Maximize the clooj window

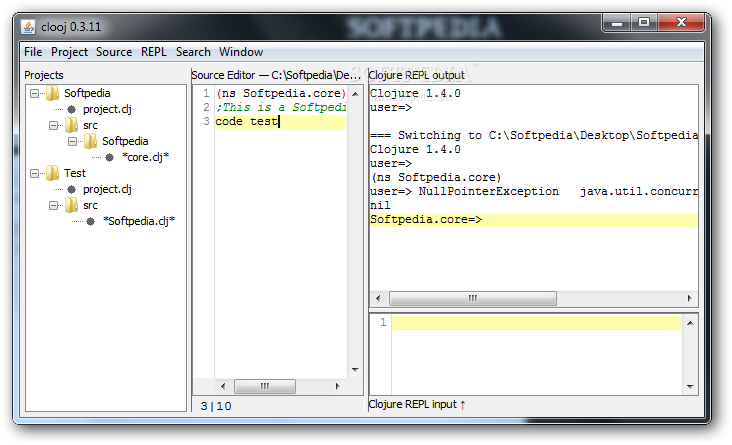[x=644, y=23]
